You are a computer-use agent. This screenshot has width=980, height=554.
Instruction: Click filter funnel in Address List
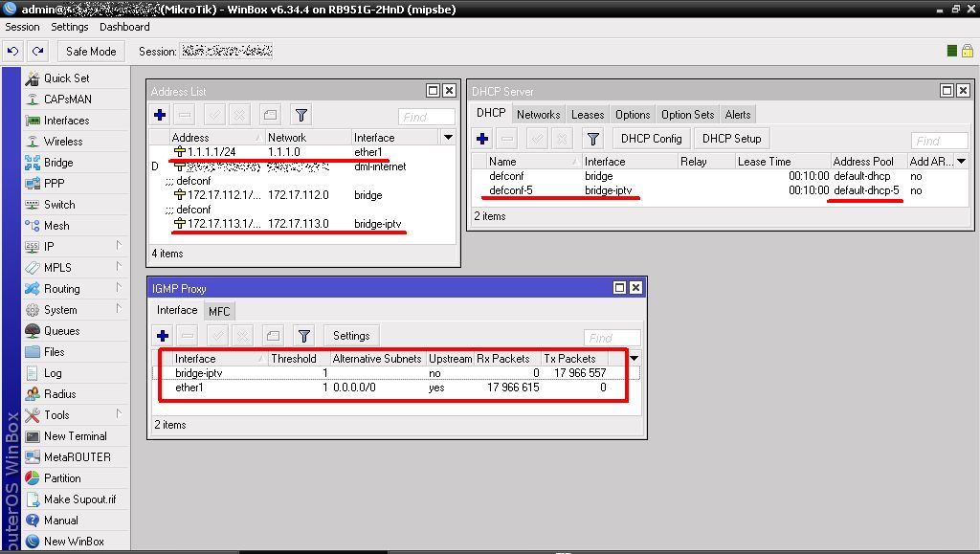coord(301,115)
